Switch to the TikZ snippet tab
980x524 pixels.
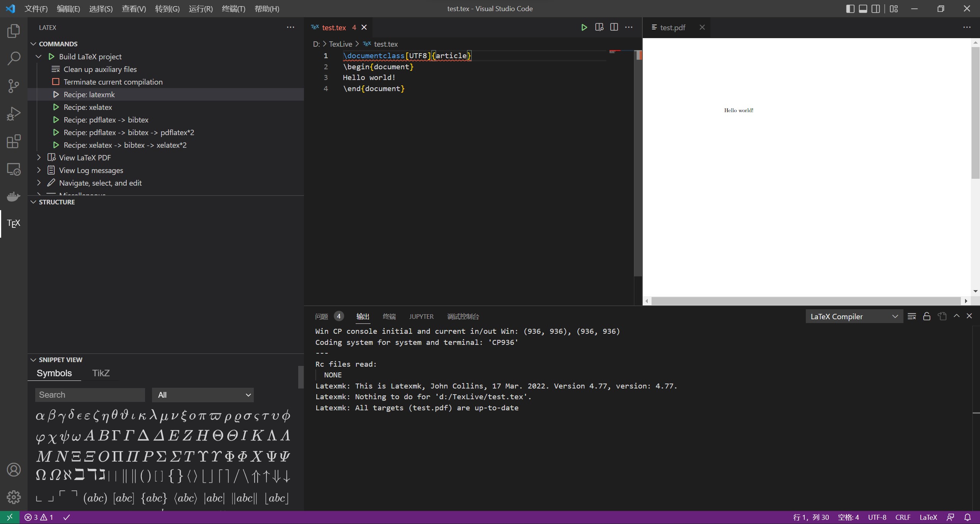point(101,373)
